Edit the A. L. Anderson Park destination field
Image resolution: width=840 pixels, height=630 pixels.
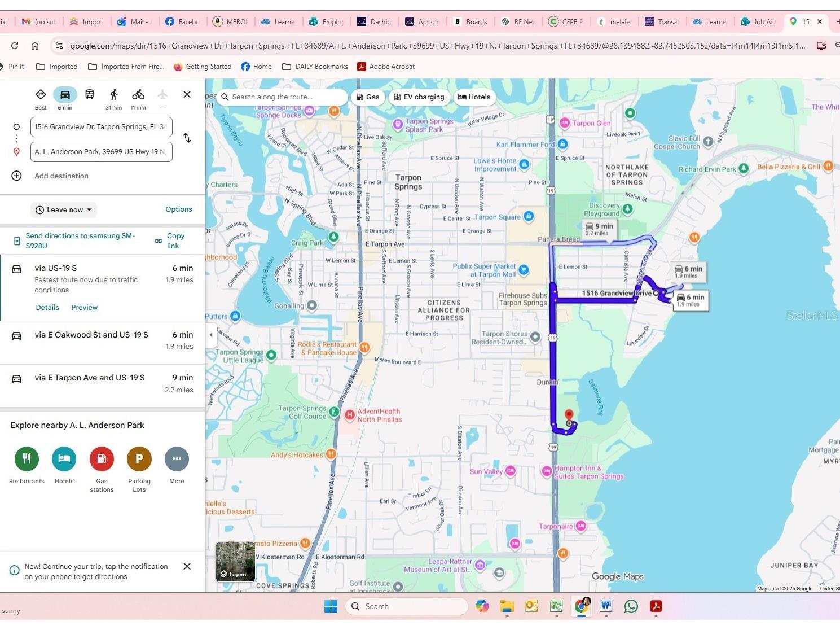pos(102,152)
